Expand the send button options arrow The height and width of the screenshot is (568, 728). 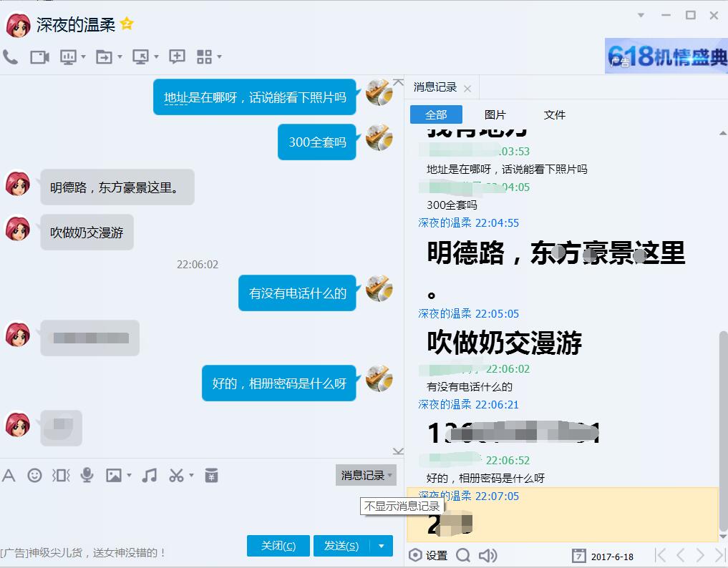(382, 546)
